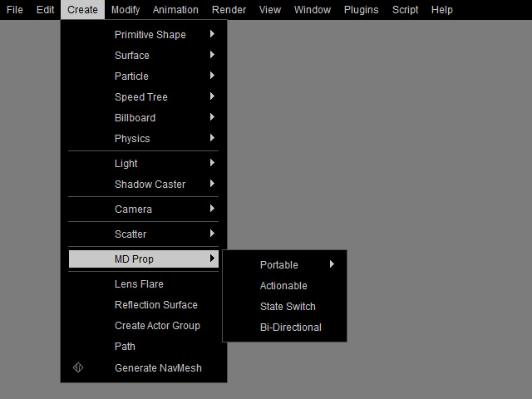Open the Plugins menu
Viewport: 532px width, 399px height.
(361, 9)
